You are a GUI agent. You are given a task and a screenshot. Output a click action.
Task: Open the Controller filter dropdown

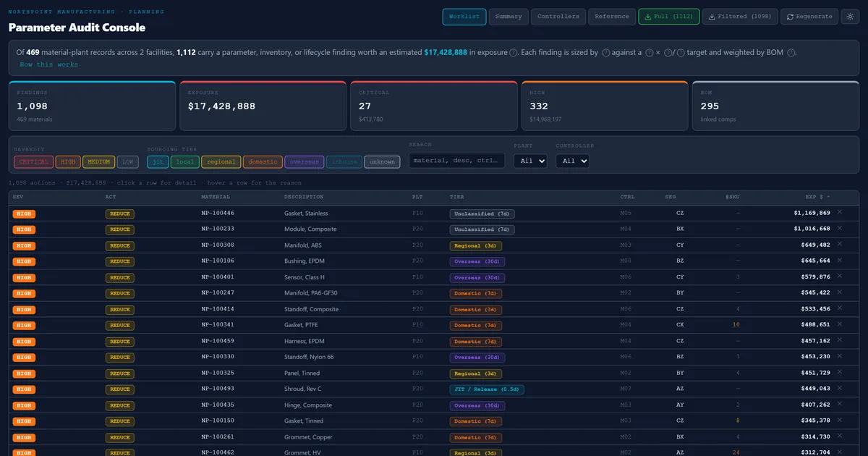coord(572,161)
